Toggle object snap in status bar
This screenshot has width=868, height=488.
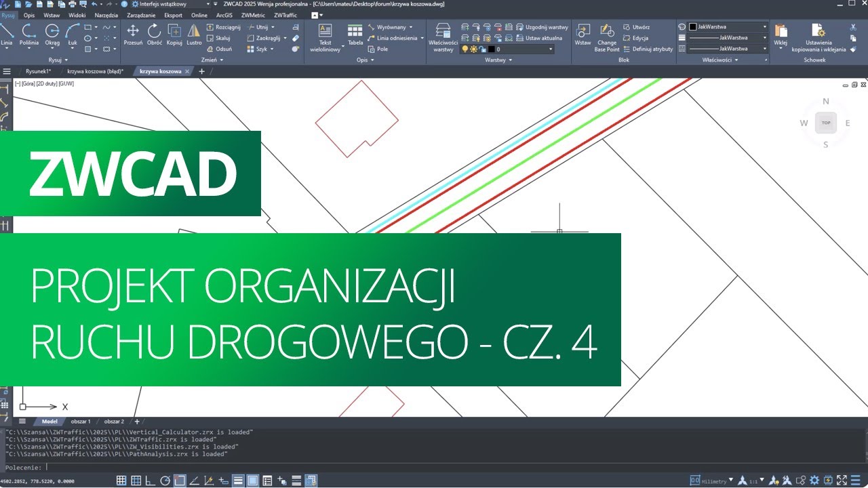179,481
